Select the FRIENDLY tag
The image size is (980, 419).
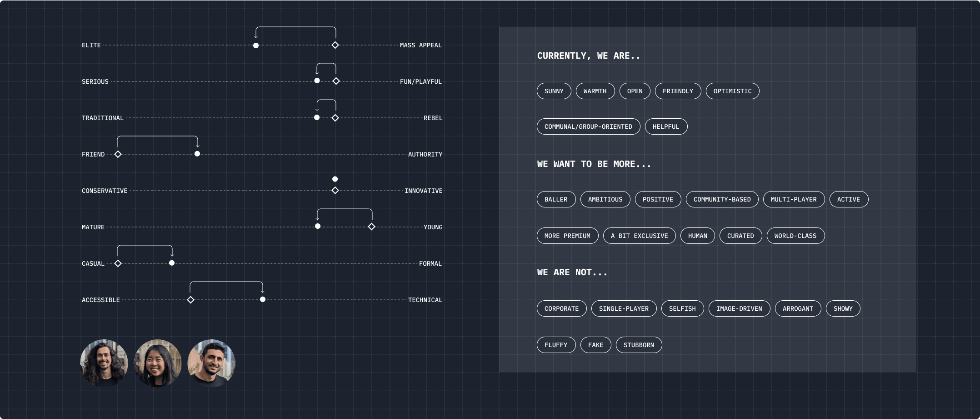coord(678,91)
